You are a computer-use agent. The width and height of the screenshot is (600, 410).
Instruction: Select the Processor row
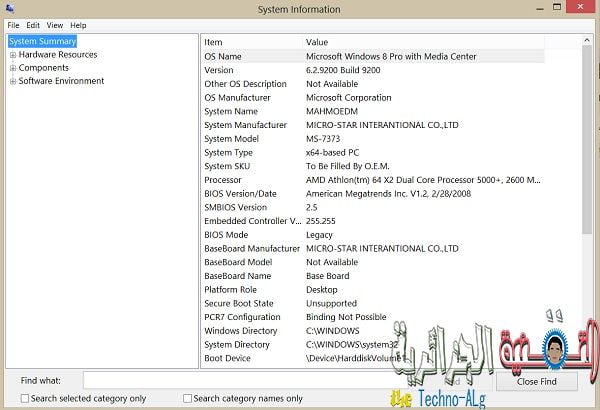tap(373, 180)
